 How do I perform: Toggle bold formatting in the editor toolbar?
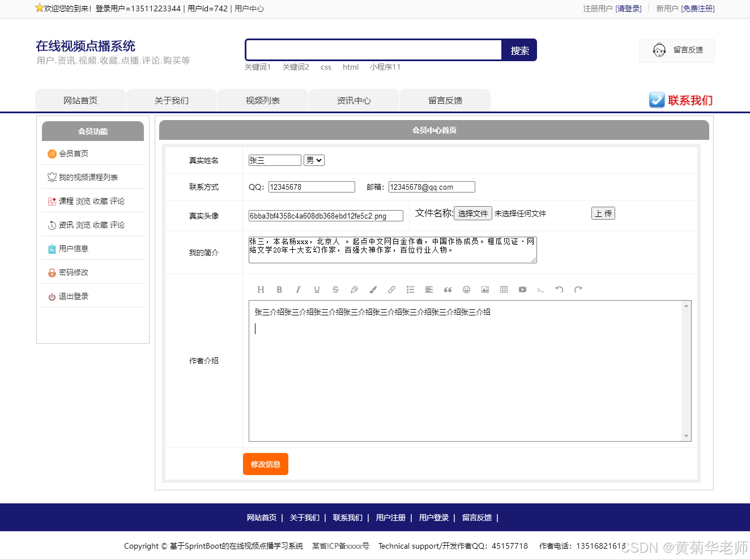click(x=279, y=289)
